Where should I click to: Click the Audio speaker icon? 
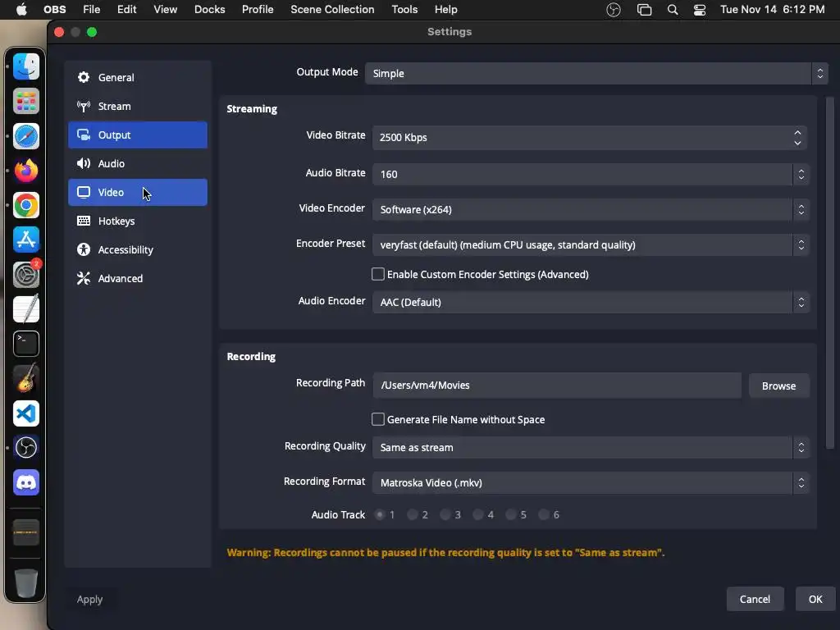(84, 164)
